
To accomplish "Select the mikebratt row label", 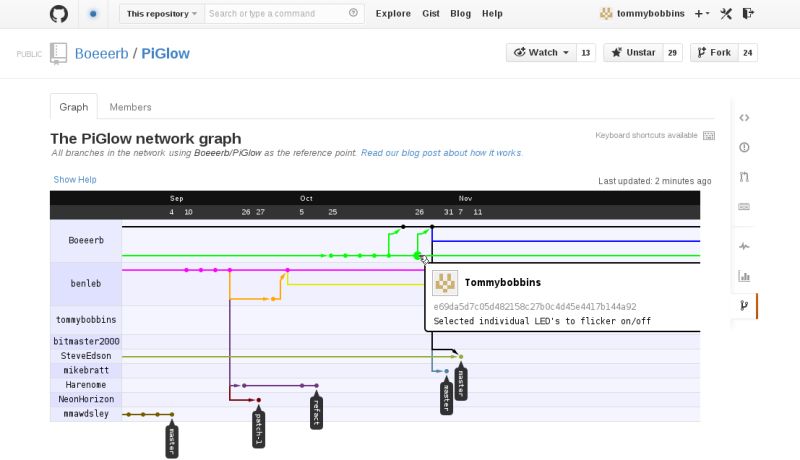I will (x=86, y=370).
